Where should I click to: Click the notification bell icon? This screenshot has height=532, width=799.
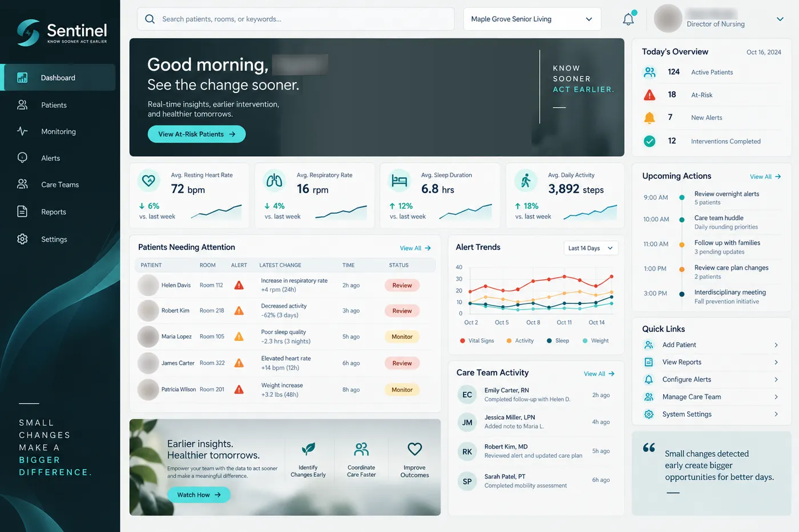click(x=628, y=19)
